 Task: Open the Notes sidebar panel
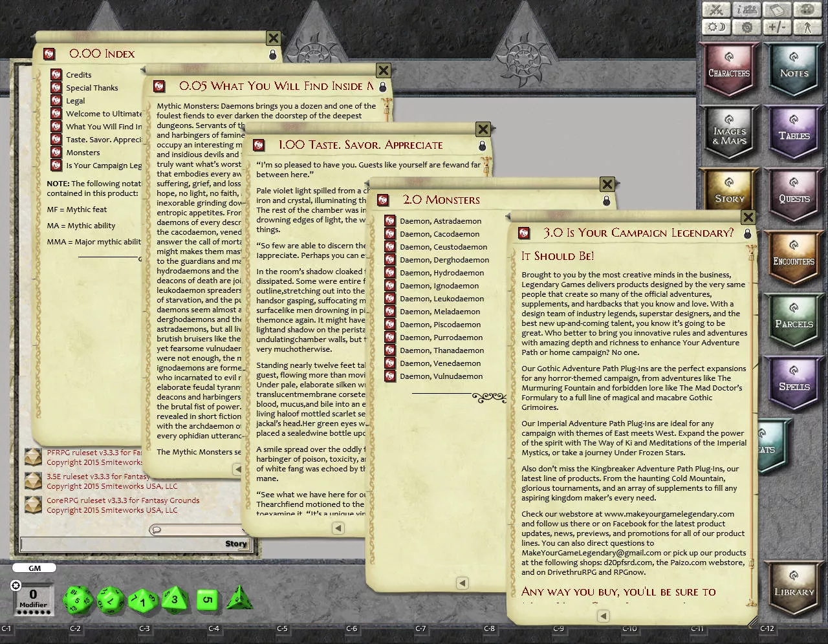pos(794,69)
